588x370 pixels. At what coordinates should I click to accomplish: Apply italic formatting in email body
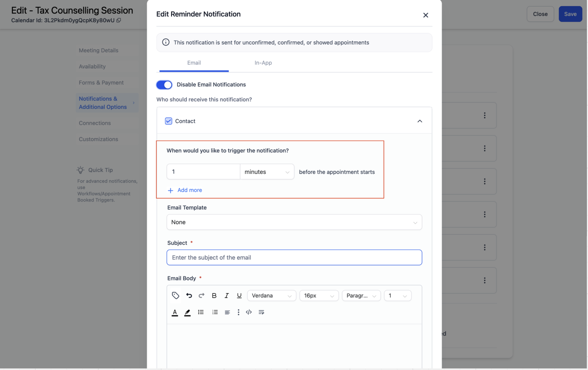click(226, 296)
